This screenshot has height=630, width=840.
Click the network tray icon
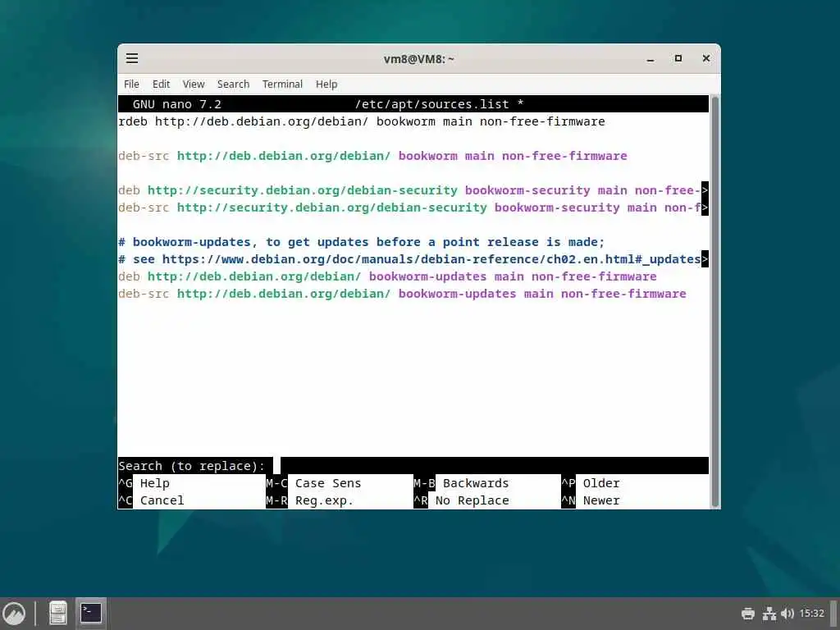tap(769, 614)
